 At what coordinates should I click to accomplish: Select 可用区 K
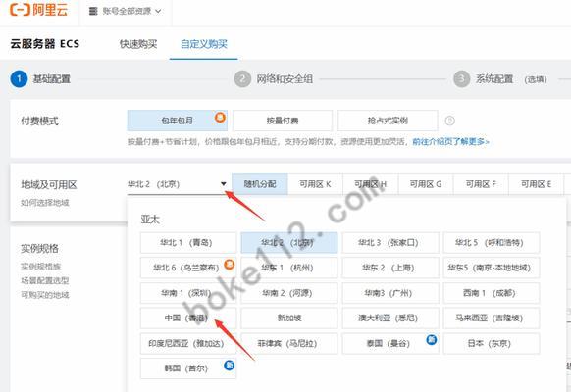pyautogui.click(x=315, y=184)
